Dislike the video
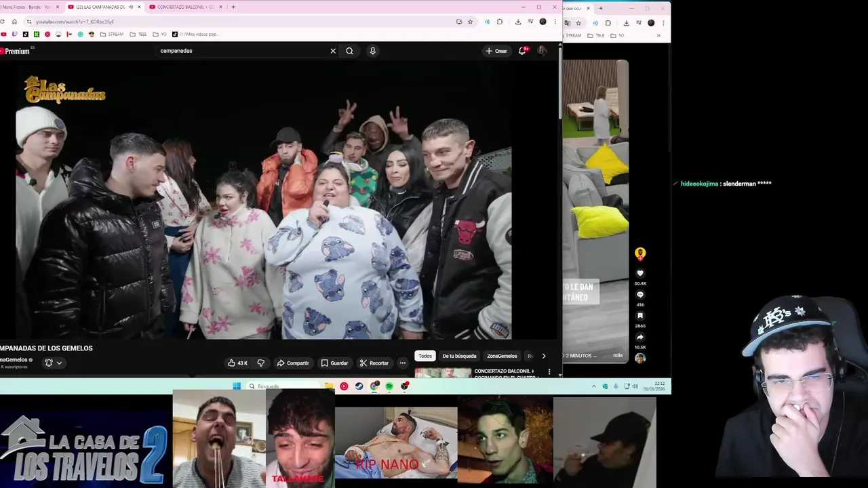This screenshot has height=488, width=868. tap(260, 363)
